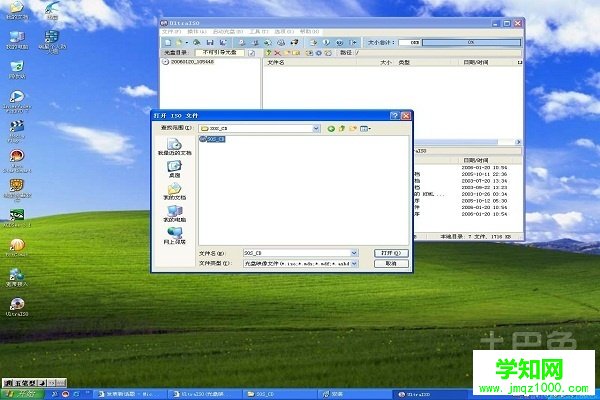Click the boot properties icon beside 不可引导光盘

251,53
